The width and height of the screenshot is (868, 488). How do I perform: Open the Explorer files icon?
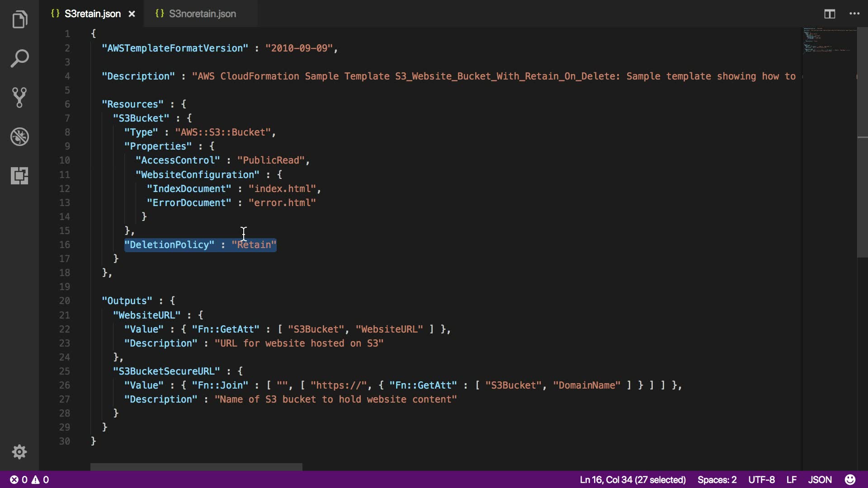pyautogui.click(x=19, y=19)
